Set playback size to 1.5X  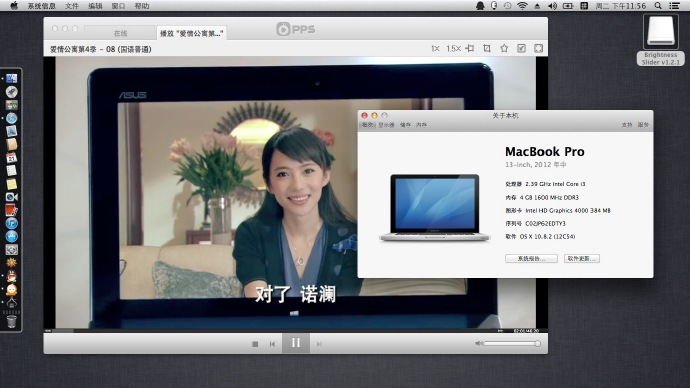pos(453,49)
